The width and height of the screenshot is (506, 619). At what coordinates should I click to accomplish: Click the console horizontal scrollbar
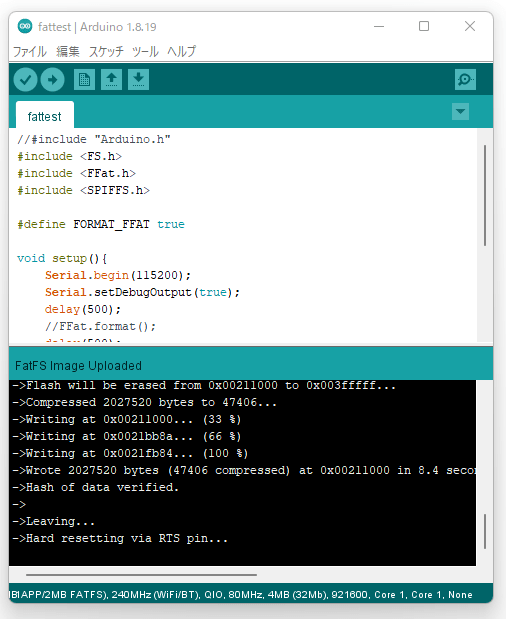point(141,575)
